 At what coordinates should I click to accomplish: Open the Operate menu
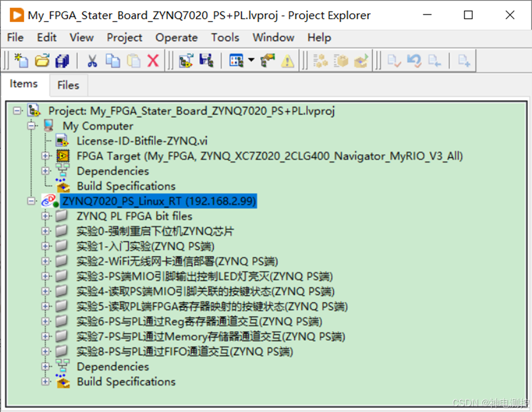pos(177,38)
